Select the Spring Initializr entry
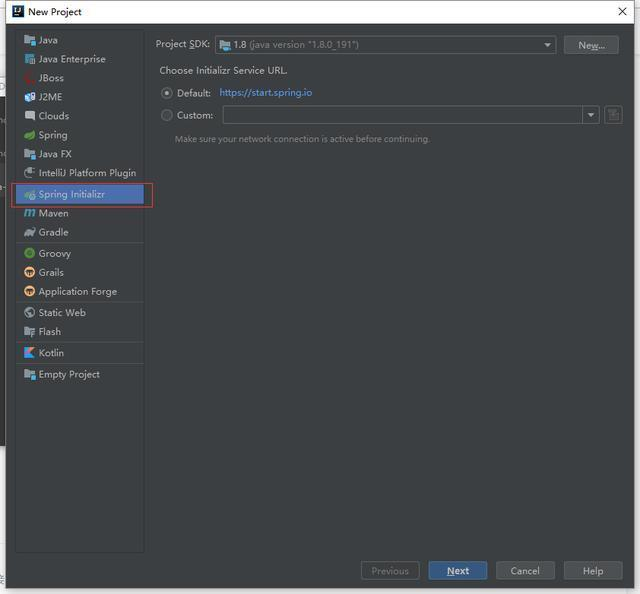Image resolution: width=640 pixels, height=594 pixels. tap(80, 195)
